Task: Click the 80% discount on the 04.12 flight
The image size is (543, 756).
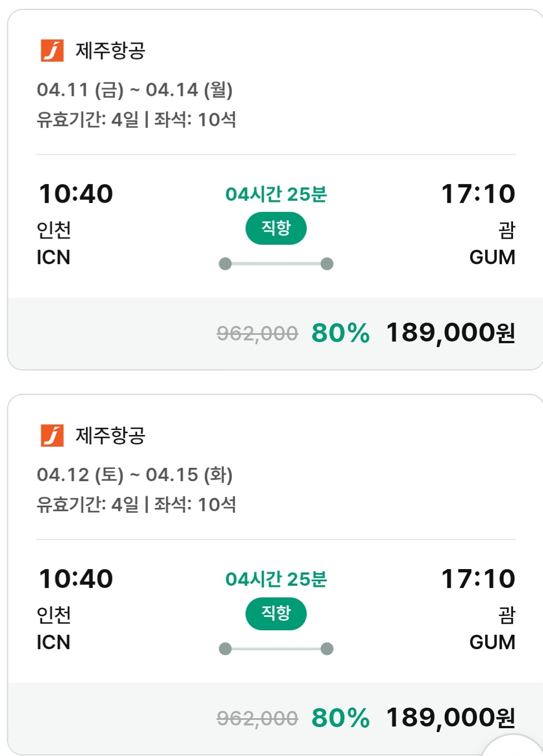Action: click(340, 718)
